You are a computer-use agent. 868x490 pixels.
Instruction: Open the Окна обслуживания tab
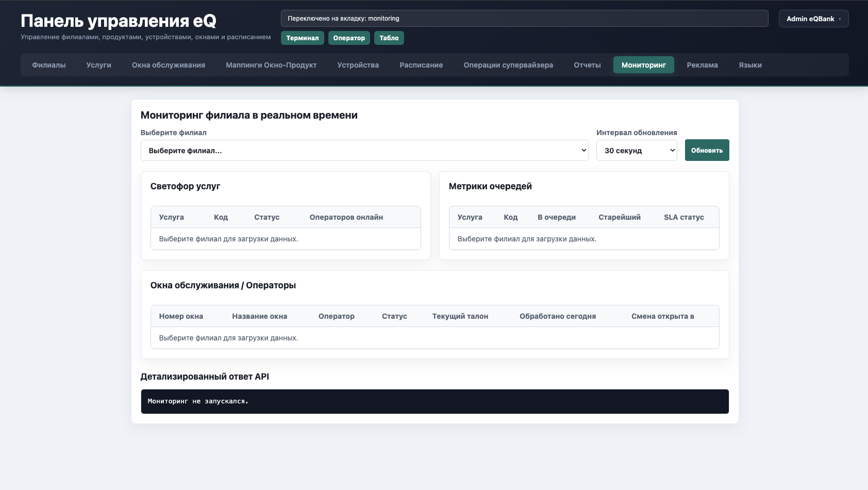(x=169, y=65)
